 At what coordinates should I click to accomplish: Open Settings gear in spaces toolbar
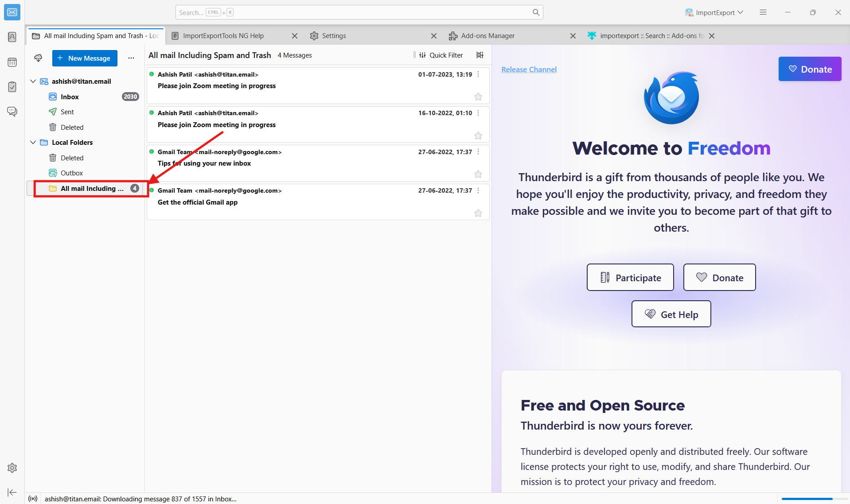(12, 468)
